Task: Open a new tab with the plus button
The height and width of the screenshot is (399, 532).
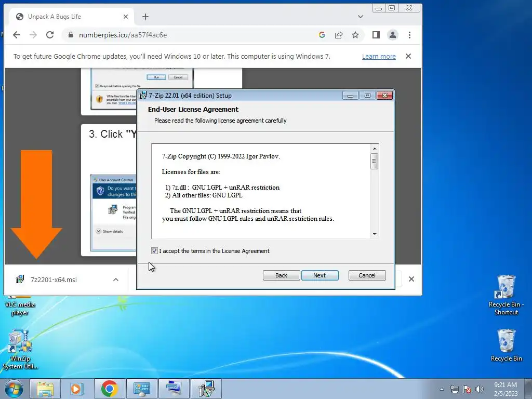Action: [145, 17]
